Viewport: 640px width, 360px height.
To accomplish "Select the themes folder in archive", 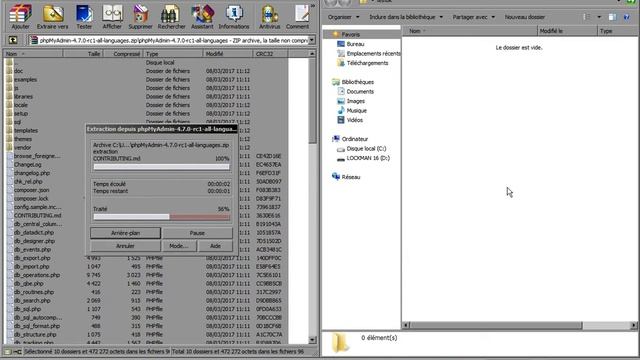I will 23,139.
